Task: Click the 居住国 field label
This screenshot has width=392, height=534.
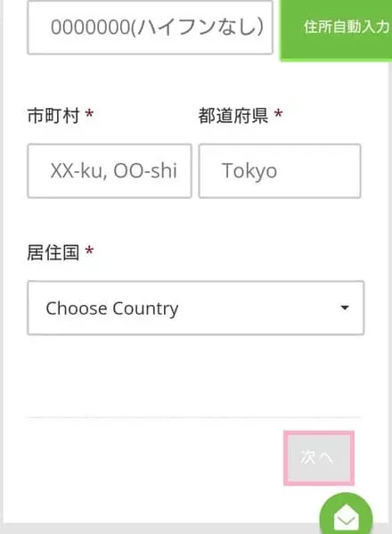Action: pyautogui.click(x=53, y=252)
